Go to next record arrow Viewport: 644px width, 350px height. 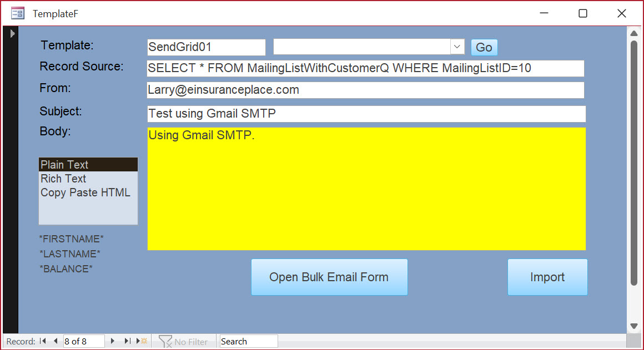point(113,341)
